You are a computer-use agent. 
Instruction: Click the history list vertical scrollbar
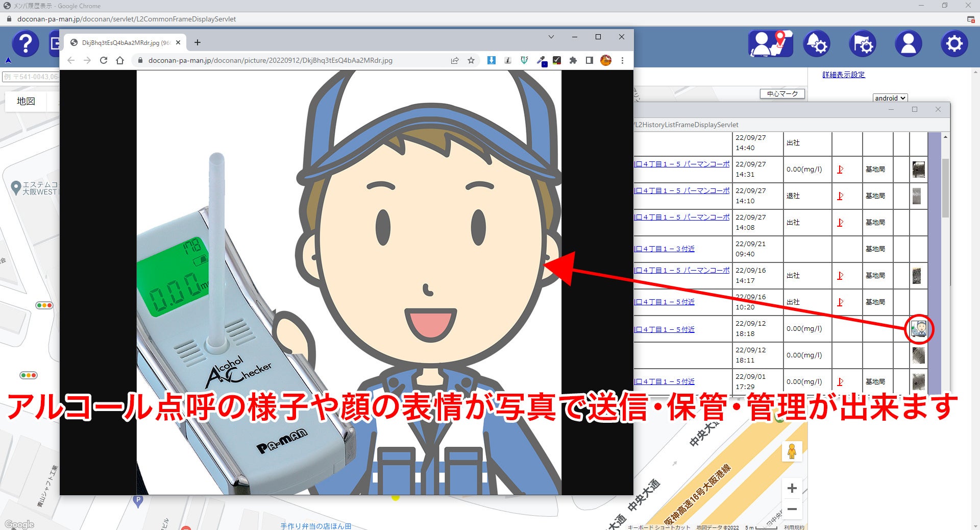pos(945,187)
